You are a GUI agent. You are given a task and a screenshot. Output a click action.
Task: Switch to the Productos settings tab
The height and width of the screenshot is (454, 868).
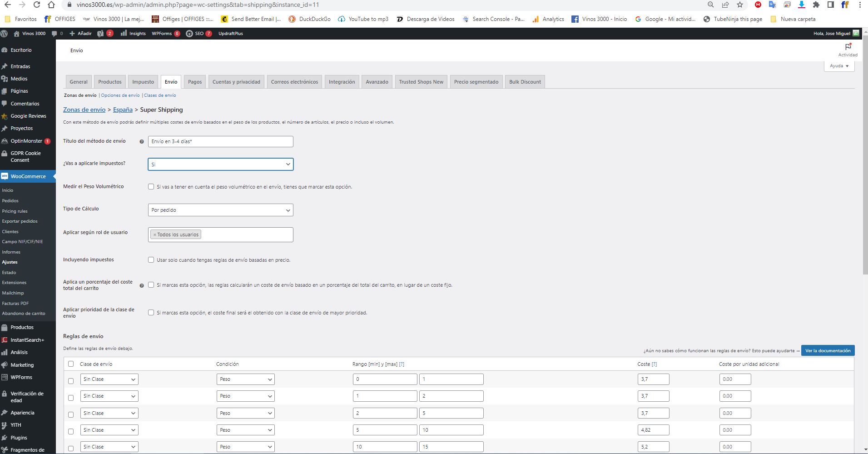(x=110, y=82)
